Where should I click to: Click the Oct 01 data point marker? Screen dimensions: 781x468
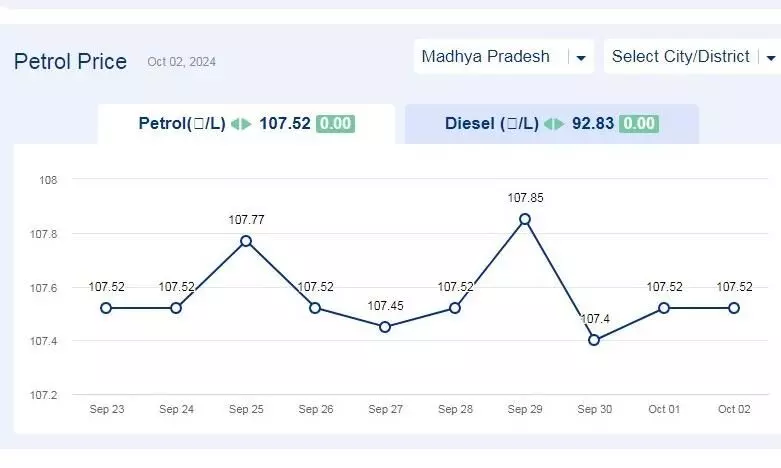[x=664, y=308]
